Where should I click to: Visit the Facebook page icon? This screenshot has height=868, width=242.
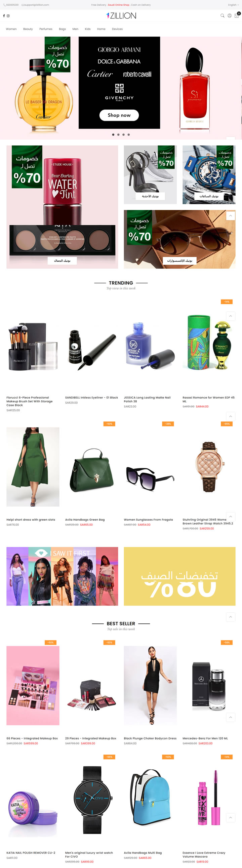[x=4, y=16]
